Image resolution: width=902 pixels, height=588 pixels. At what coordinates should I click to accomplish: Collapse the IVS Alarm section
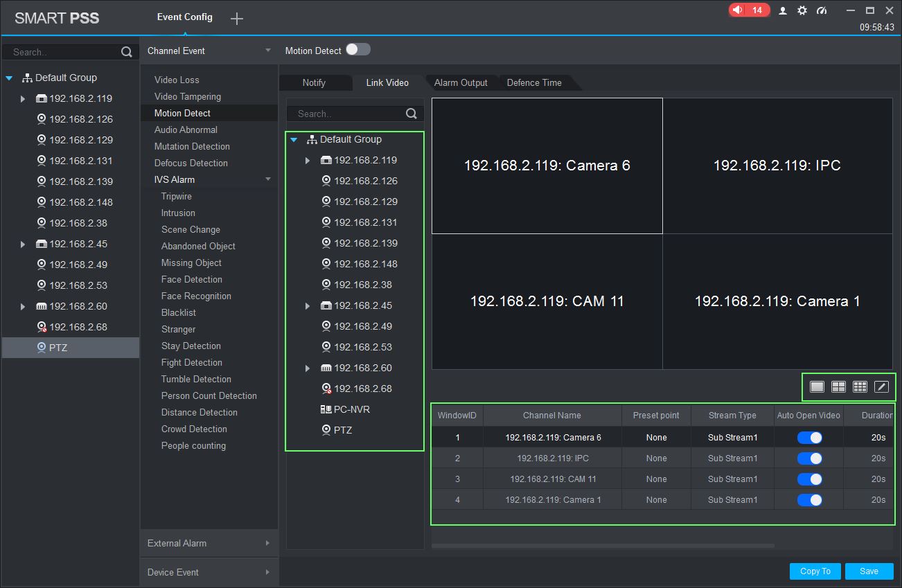point(268,179)
